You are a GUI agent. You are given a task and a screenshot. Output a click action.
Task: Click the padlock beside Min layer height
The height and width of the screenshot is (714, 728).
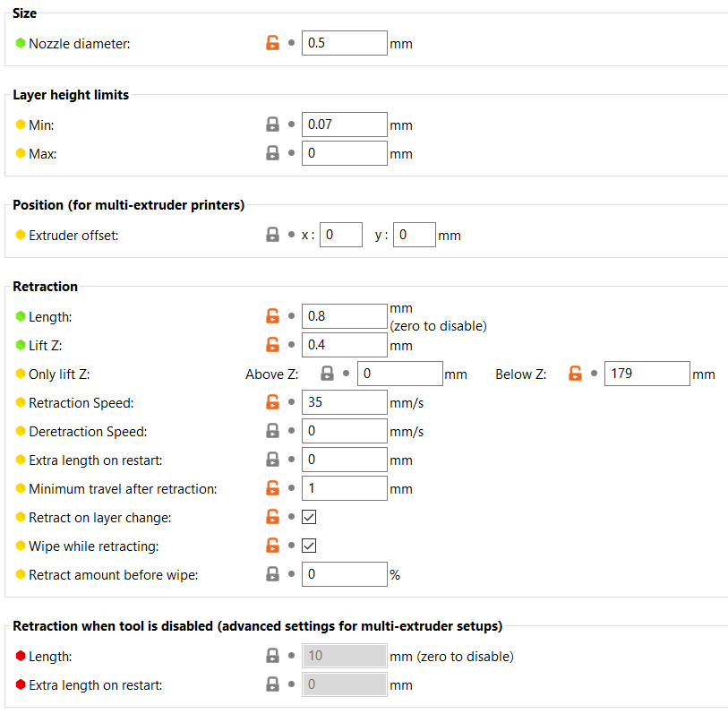(273, 125)
